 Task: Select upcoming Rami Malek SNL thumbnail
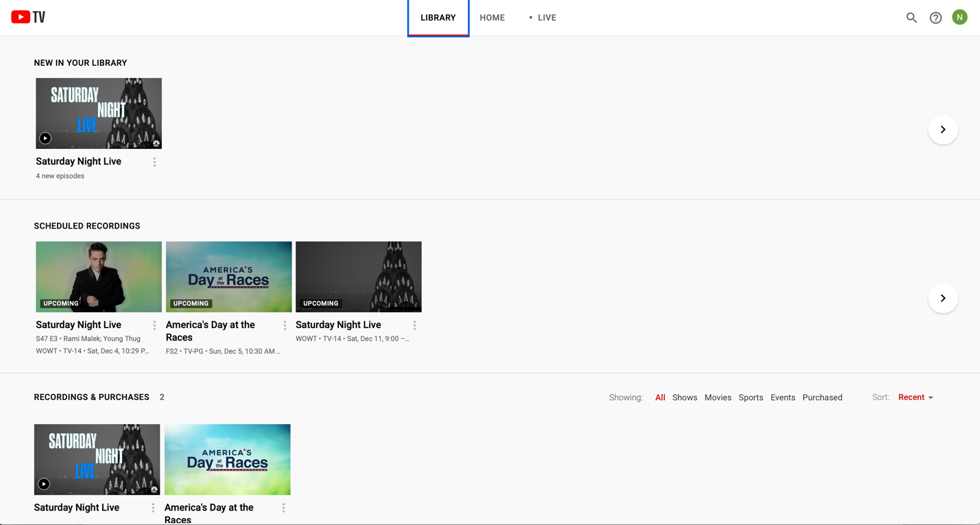pos(99,277)
